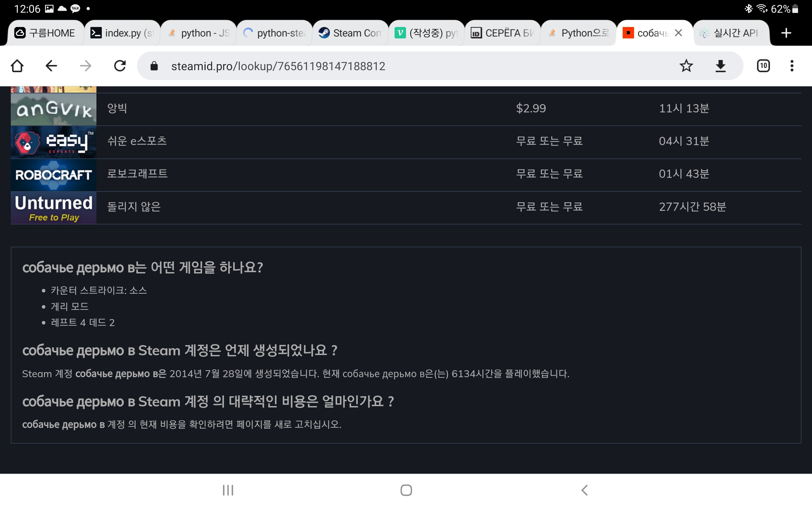Tap the playtime 11시 13분
The height and width of the screenshot is (508, 812).
(684, 108)
